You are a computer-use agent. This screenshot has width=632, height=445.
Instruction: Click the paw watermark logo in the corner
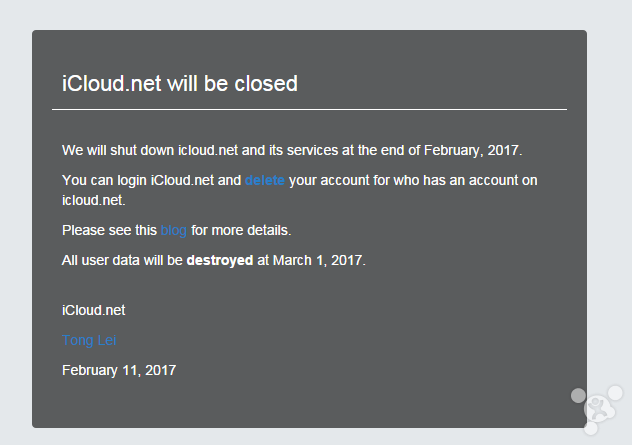click(597, 409)
